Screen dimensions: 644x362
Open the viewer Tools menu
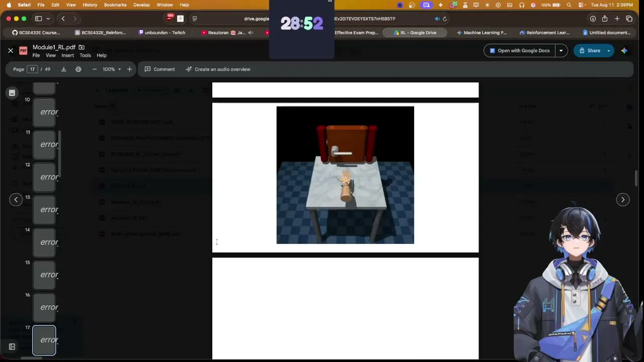[x=85, y=55]
